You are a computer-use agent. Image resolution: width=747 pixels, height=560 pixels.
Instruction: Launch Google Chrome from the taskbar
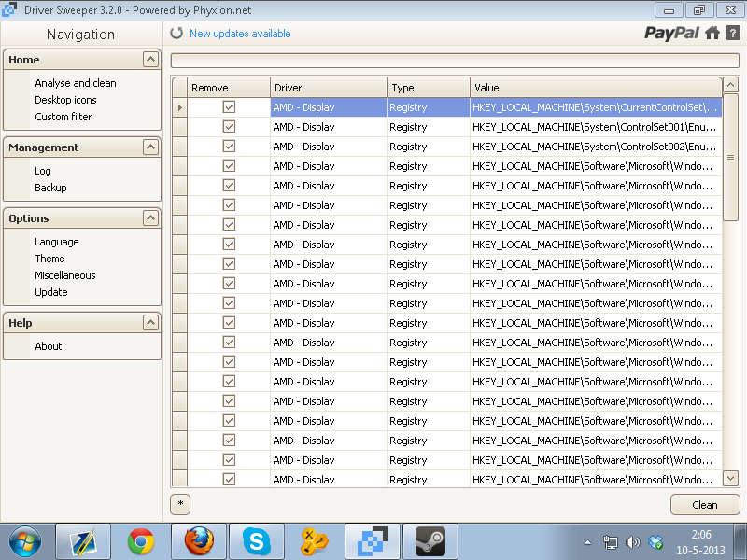point(141,541)
